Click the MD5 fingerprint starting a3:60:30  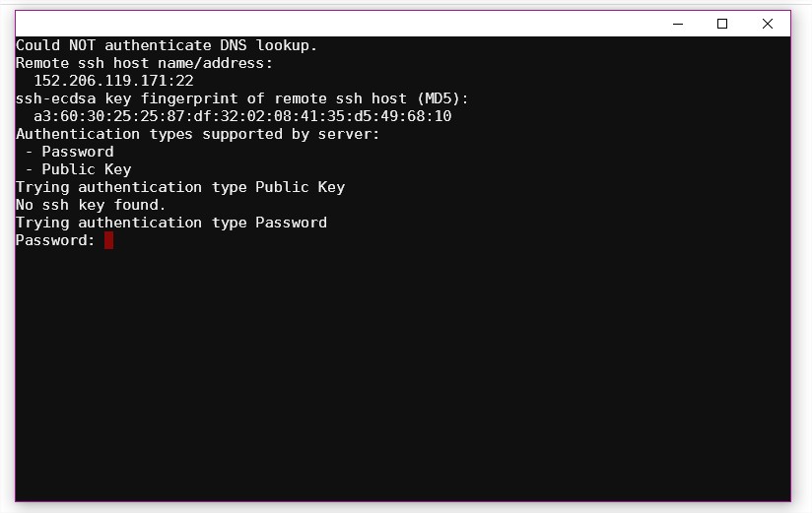coord(242,116)
